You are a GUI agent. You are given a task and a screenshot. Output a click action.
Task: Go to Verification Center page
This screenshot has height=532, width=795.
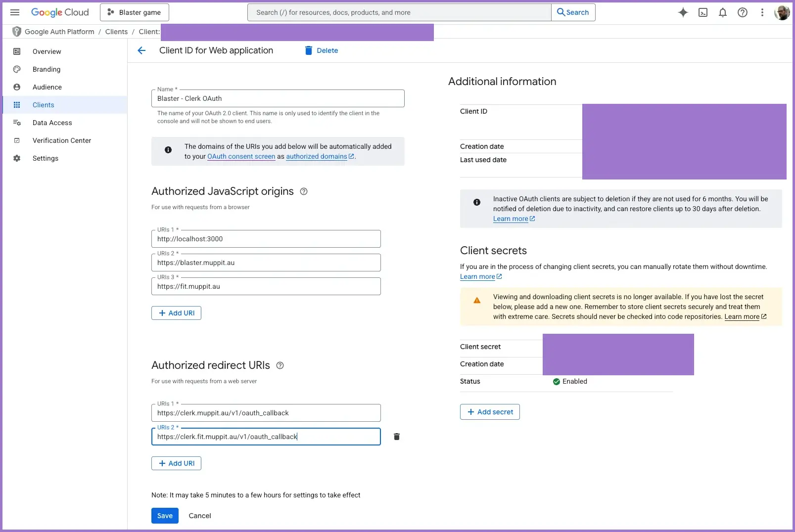point(62,140)
